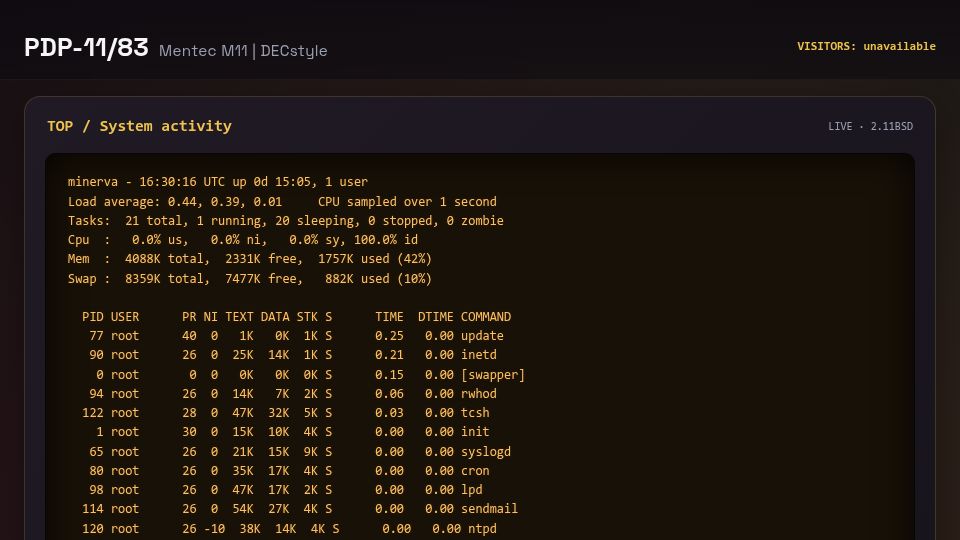The height and width of the screenshot is (540, 960).
Task: Select the Cpu usage percentages line
Action: click(x=243, y=239)
